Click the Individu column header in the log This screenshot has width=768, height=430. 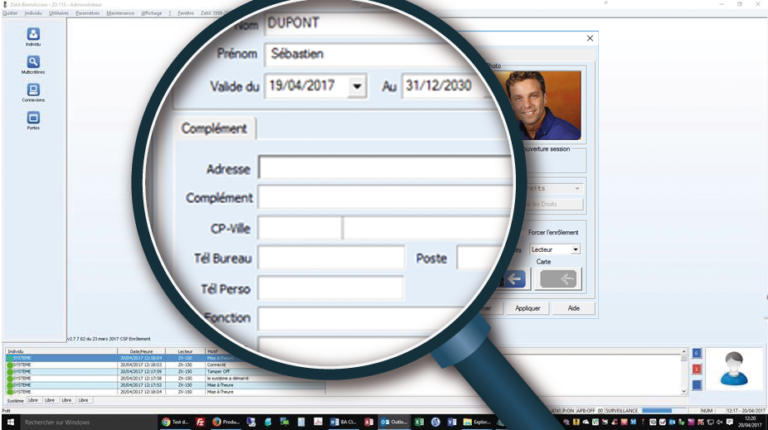[x=61, y=351]
